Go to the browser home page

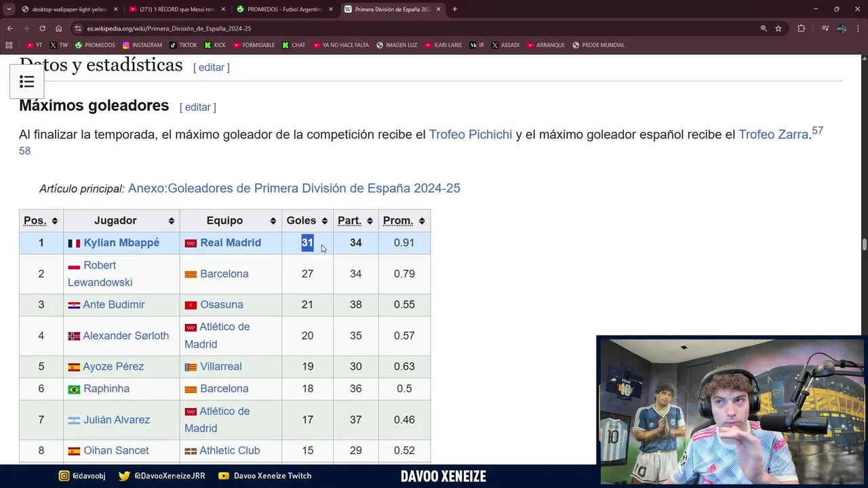click(x=58, y=28)
